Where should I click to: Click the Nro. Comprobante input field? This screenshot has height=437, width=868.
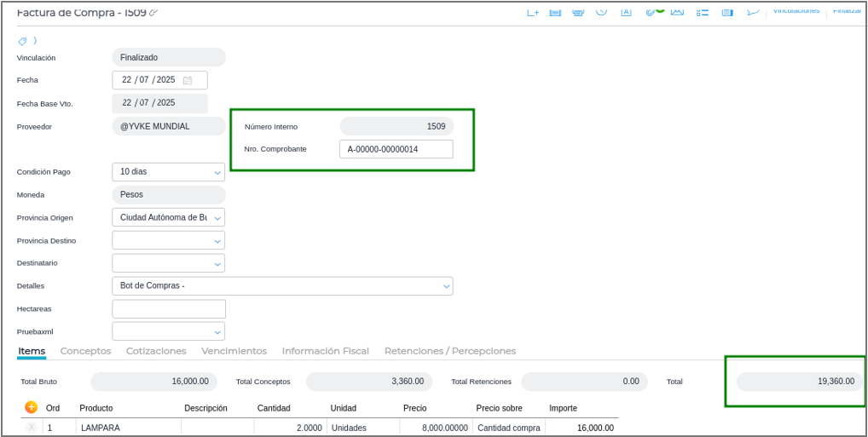tap(396, 149)
